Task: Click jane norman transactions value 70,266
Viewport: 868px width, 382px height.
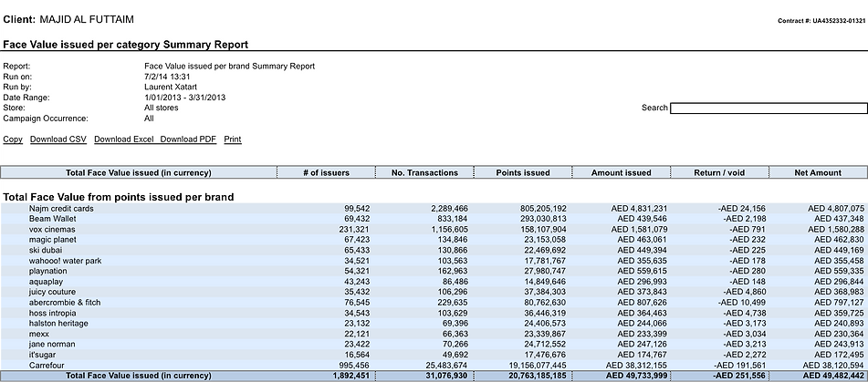Action: coord(454,344)
